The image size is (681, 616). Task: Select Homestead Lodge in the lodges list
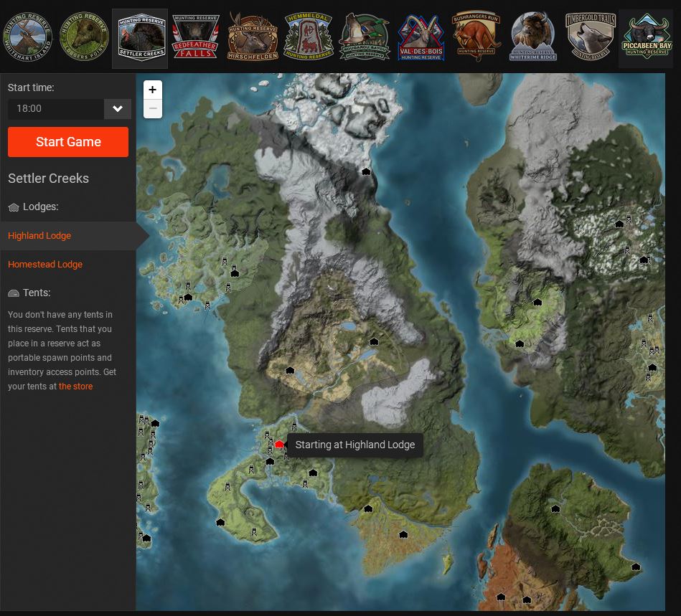(45, 265)
